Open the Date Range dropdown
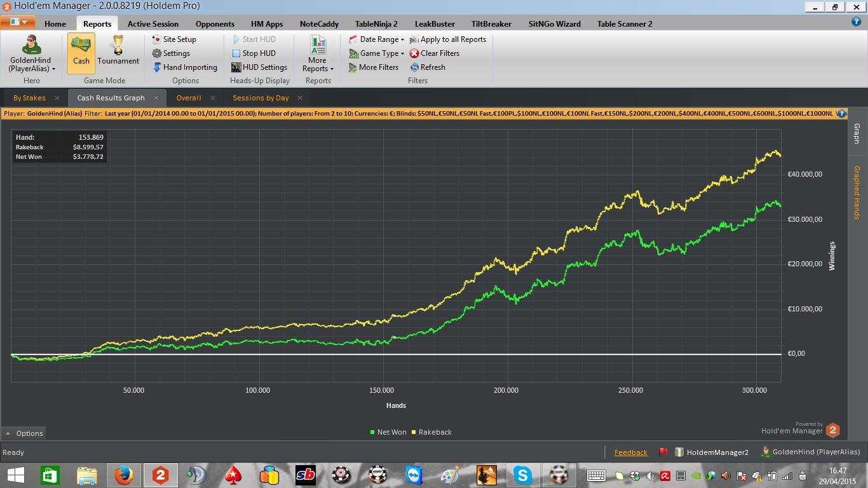This screenshot has height=488, width=868. coord(376,39)
